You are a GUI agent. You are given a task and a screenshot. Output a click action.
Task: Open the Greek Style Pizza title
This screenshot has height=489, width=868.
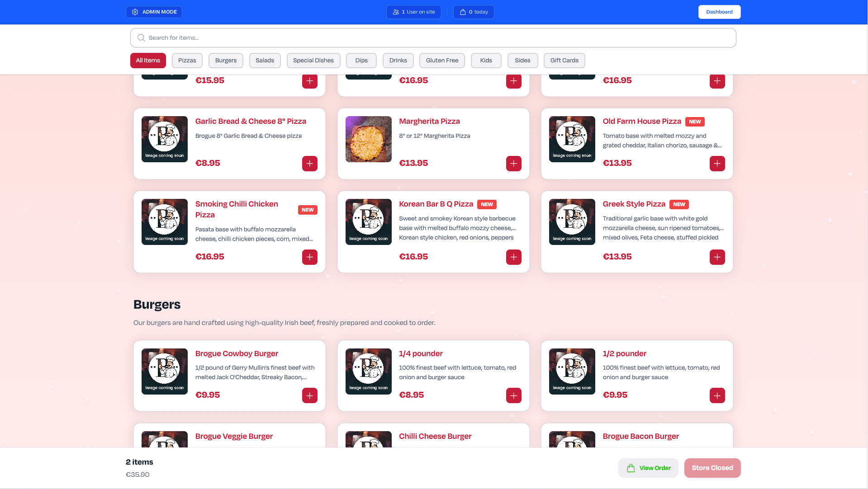coord(634,204)
